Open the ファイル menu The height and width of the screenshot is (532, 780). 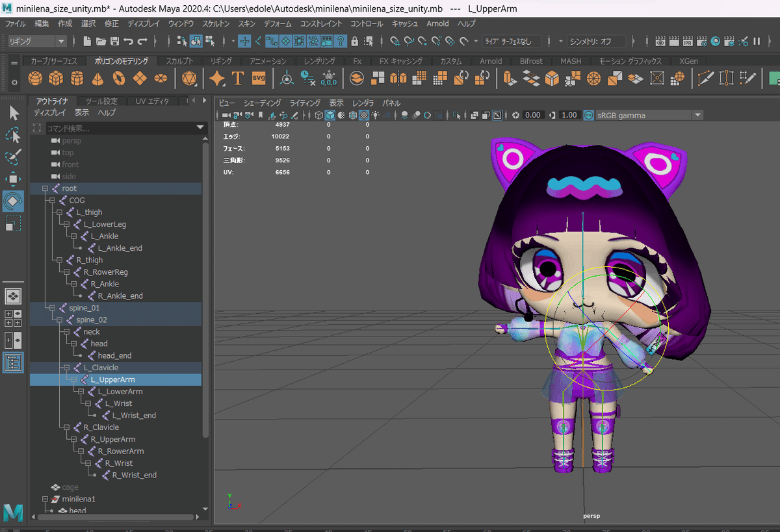click(15, 23)
